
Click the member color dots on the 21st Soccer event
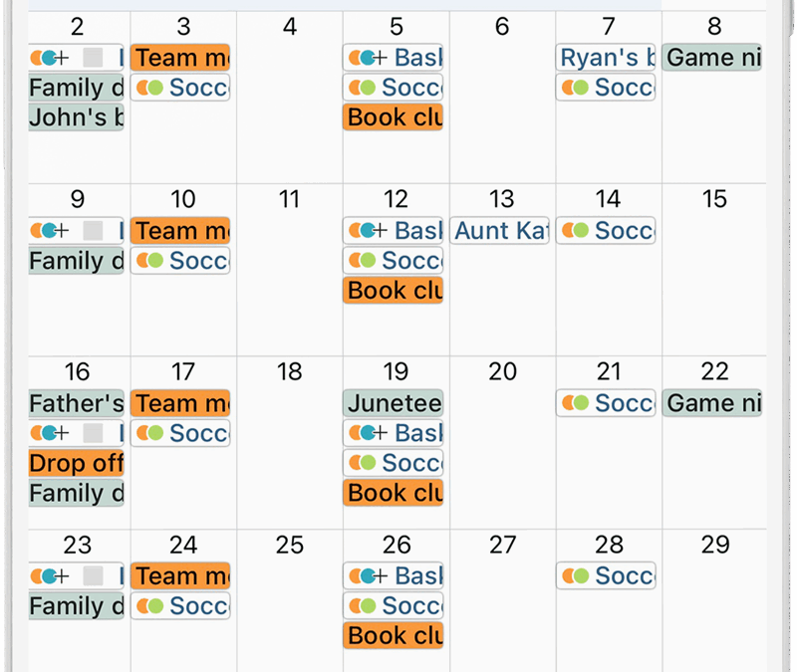[575, 403]
